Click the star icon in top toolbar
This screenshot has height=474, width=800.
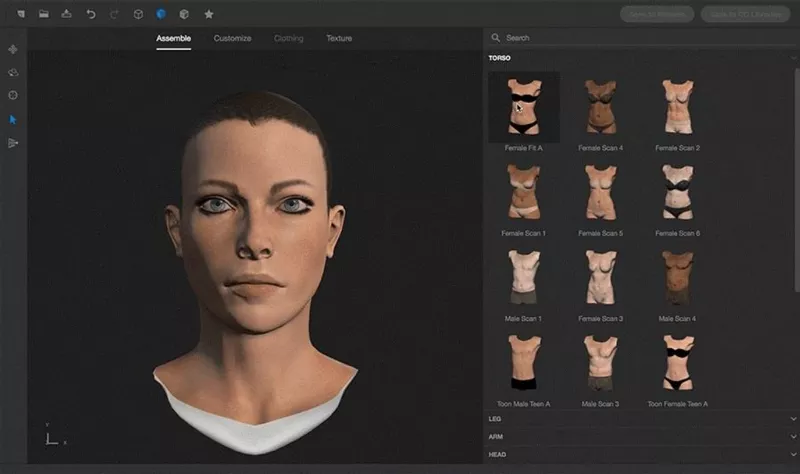coord(208,14)
